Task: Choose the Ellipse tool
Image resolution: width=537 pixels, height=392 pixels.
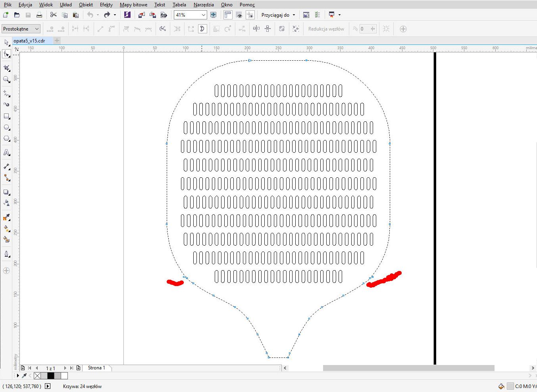Action: [x=6, y=127]
